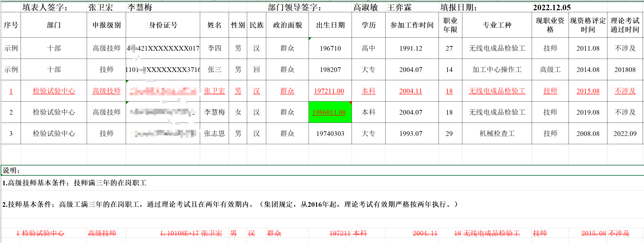
Task: Click the 职业年限 column header
Action: click(450, 25)
